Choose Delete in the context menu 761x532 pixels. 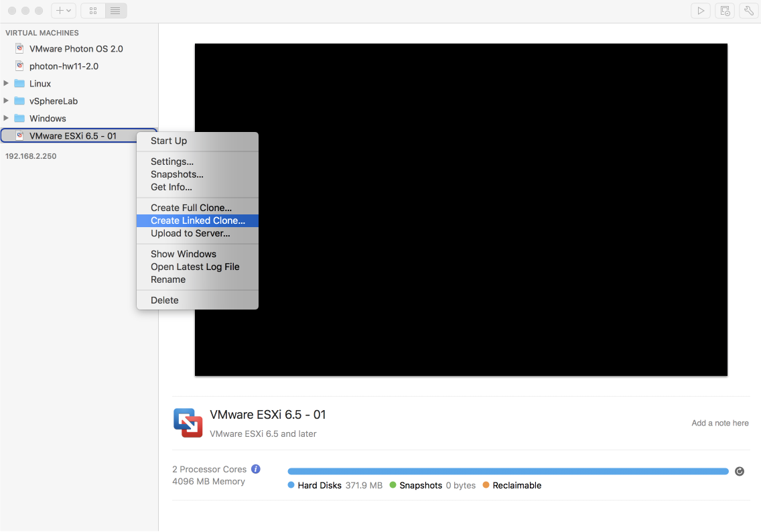(x=165, y=300)
